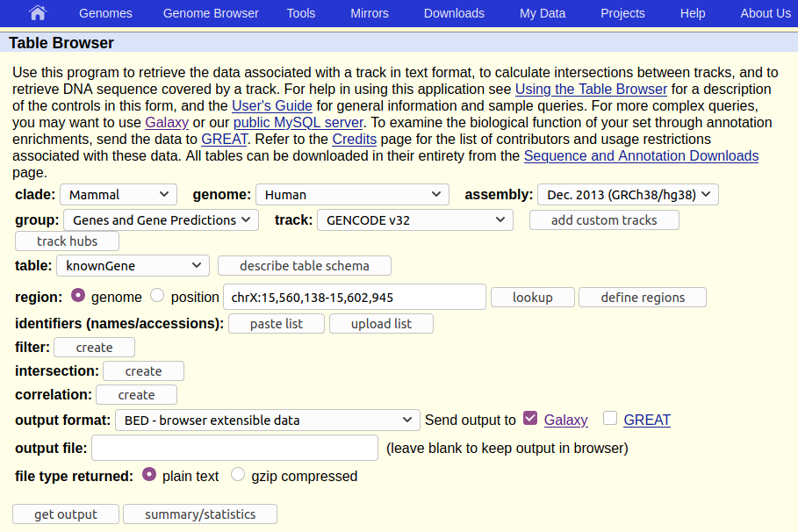
Task: Expand the clade dropdown showing Mammal
Action: click(119, 195)
